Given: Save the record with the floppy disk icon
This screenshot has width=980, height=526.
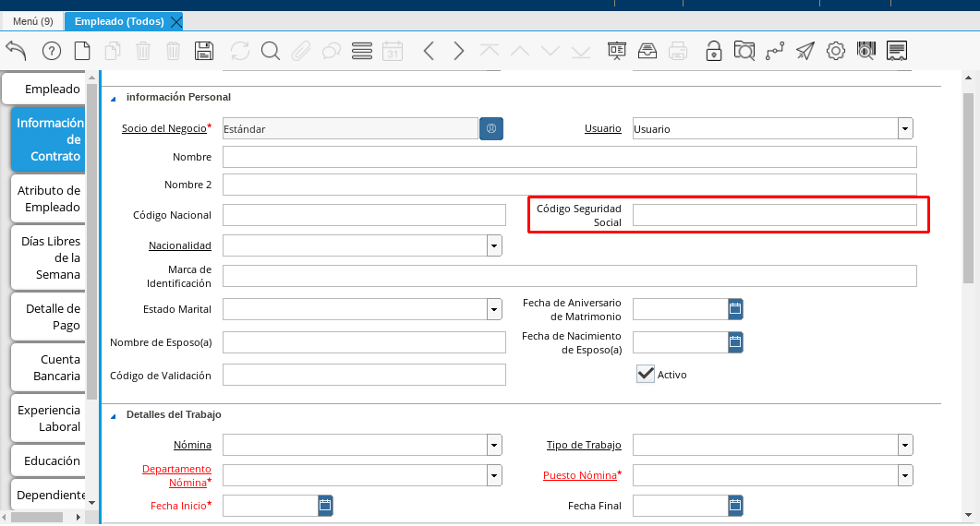Looking at the screenshot, I should (204, 51).
